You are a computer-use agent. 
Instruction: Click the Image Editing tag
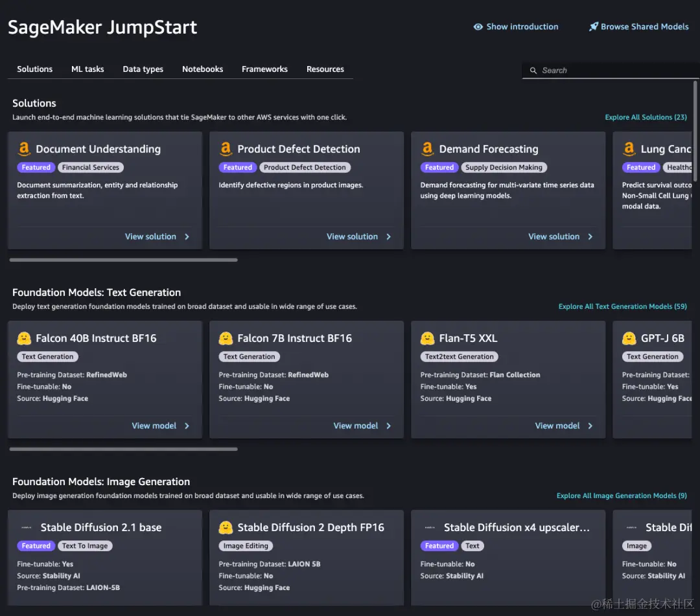(246, 546)
